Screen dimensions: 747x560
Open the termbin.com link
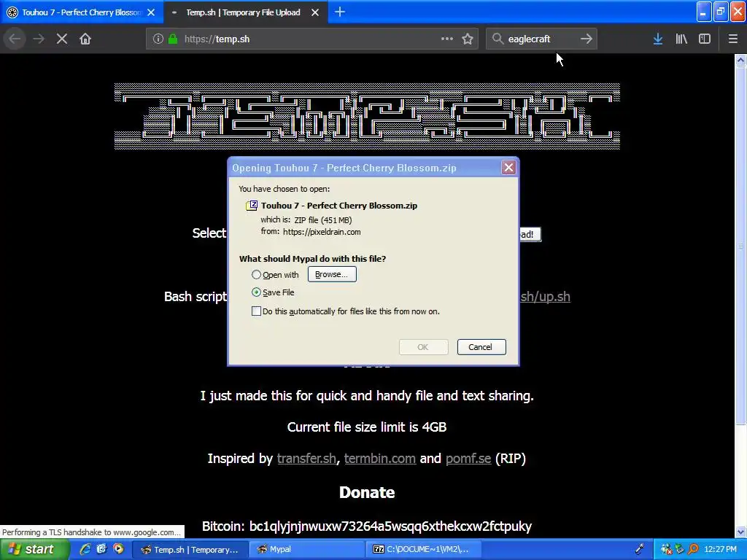pos(379,459)
